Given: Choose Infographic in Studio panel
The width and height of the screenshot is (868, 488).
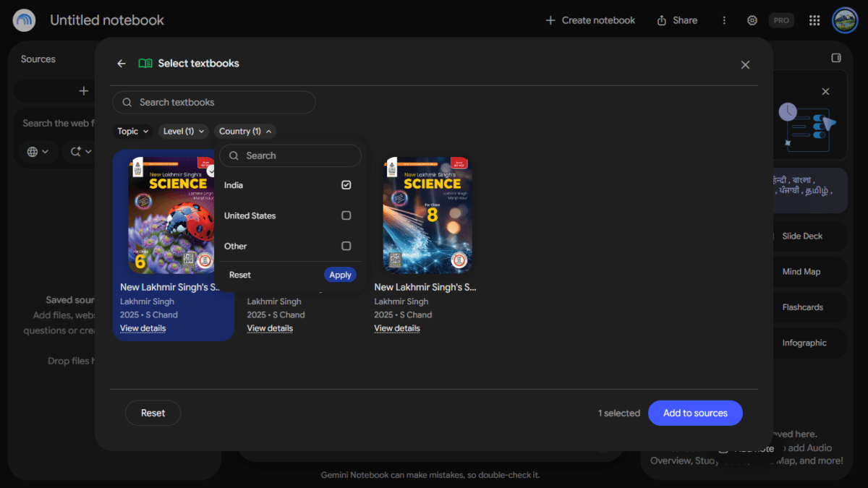Looking at the screenshot, I should click(804, 343).
